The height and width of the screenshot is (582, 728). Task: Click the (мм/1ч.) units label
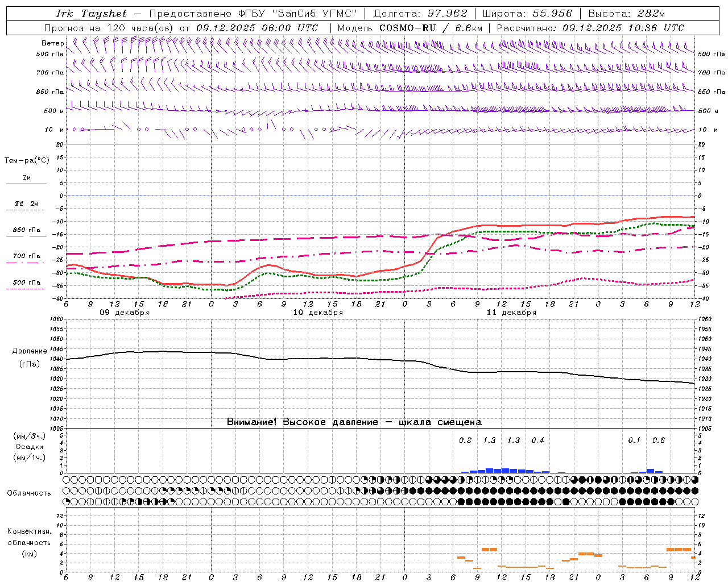[x=29, y=458]
